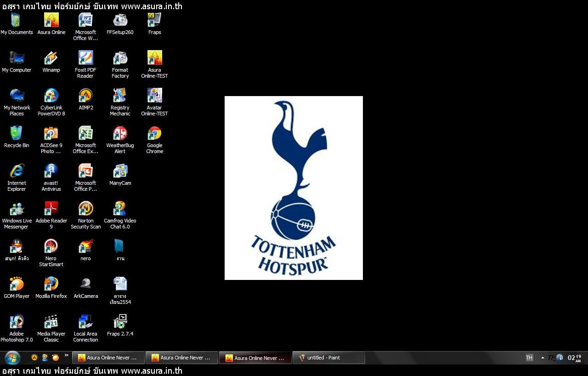Screen dimensions: 588x376
Task: Expand the quick launch overflow chevron
Action: [x=66, y=355]
